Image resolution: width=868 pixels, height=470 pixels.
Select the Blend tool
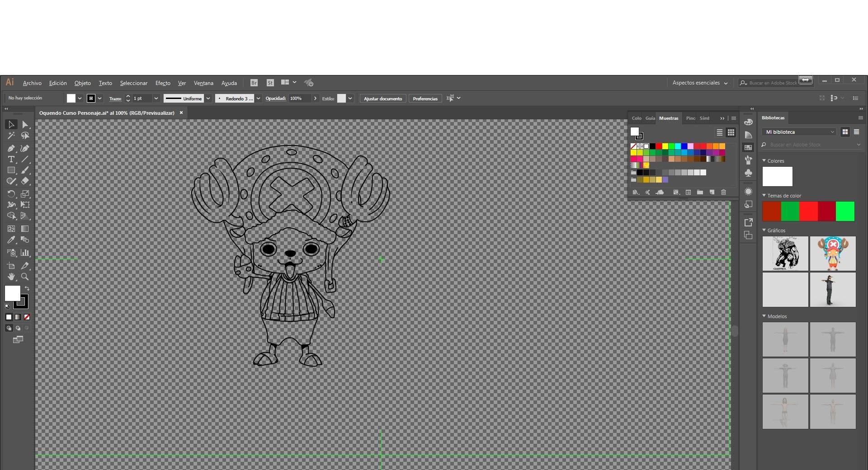(25, 240)
